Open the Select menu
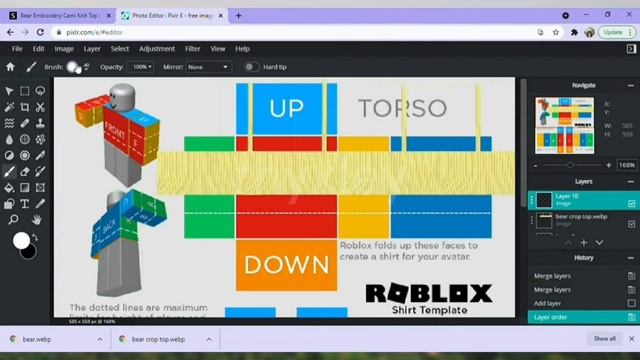 pyautogui.click(x=120, y=49)
